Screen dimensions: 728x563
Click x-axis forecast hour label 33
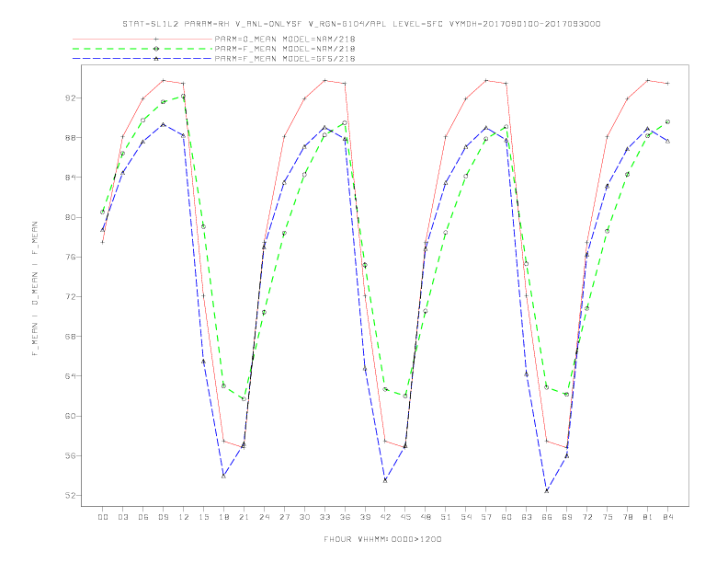pos(324,517)
